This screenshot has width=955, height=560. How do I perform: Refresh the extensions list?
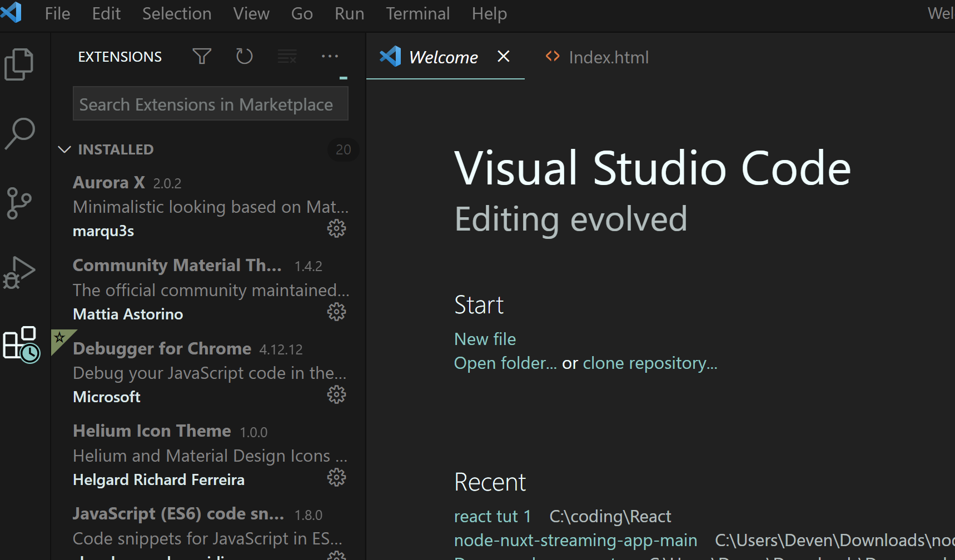244,56
